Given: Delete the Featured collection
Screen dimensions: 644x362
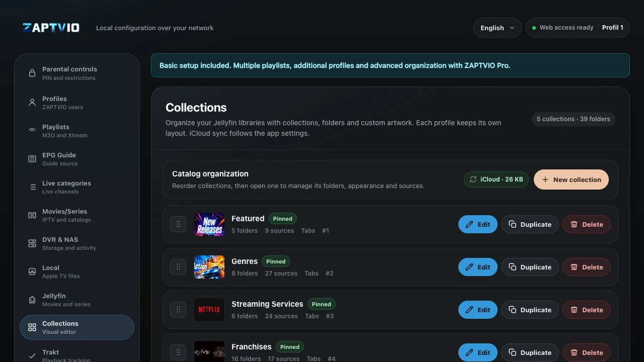Looking at the screenshot, I should (x=587, y=224).
